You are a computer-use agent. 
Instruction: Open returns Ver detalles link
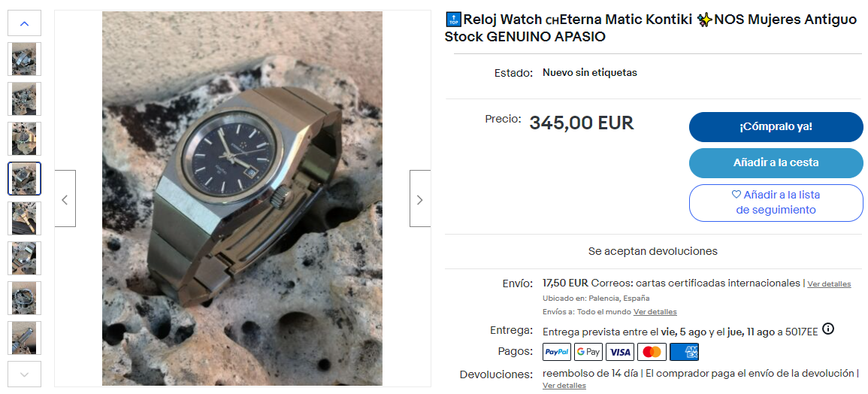point(564,386)
